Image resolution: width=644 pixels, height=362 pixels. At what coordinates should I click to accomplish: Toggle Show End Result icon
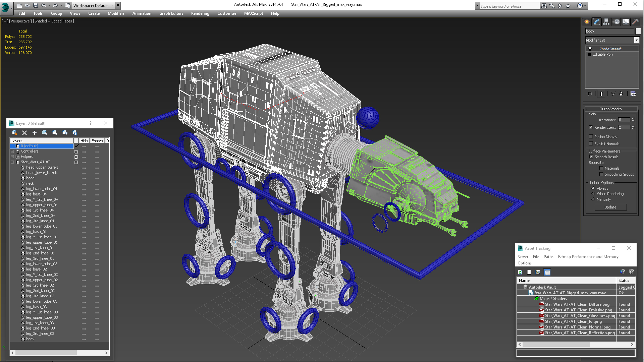tap(601, 94)
